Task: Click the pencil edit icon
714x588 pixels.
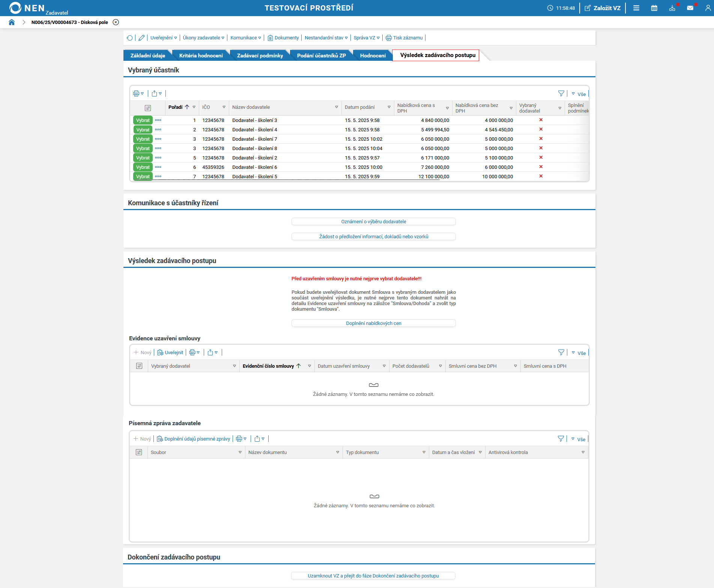Action: (141, 38)
